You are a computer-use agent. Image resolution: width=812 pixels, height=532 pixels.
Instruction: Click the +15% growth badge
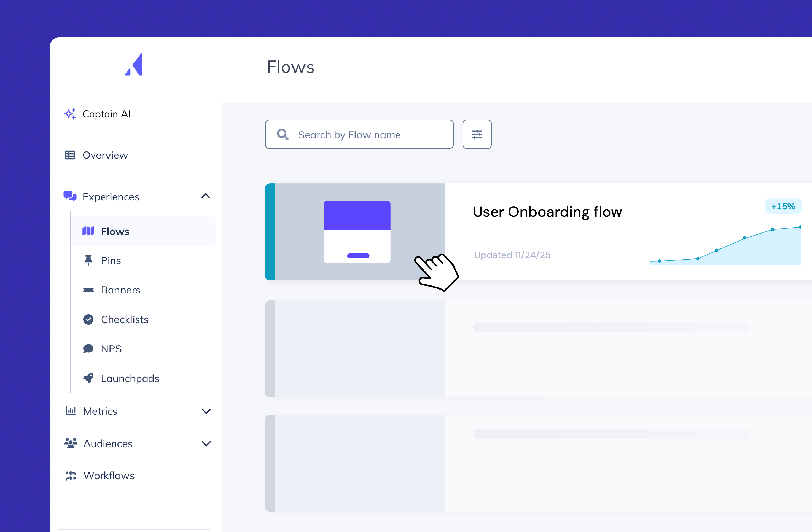point(783,206)
